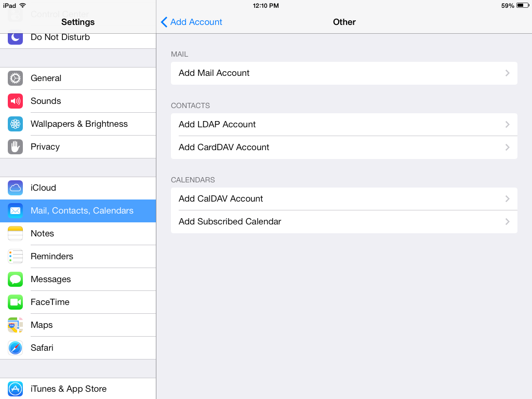Screen dimensions: 532x399
Task: Select Wallpapers & Brightness in sidebar
Action: coord(78,124)
